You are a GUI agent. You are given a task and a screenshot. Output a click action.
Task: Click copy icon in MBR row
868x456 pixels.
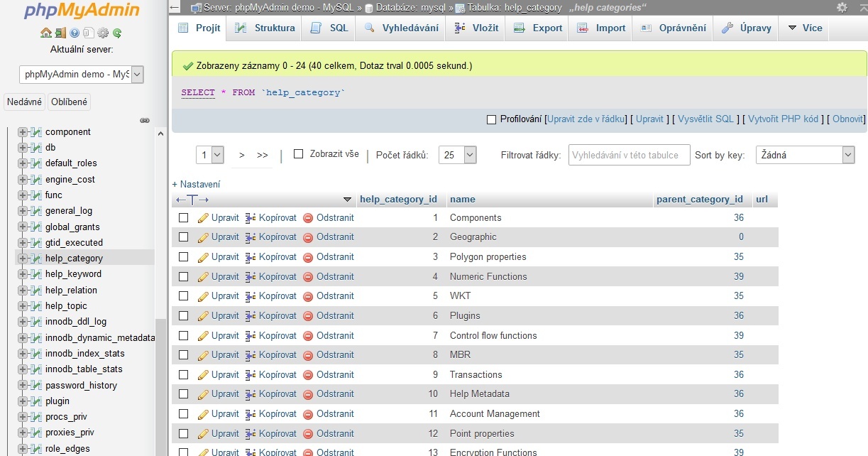point(251,355)
